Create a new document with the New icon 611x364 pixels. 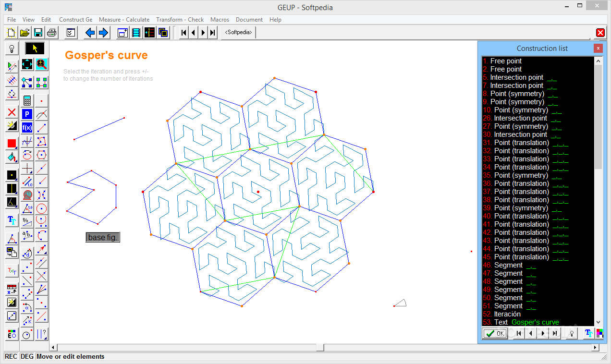coord(12,33)
